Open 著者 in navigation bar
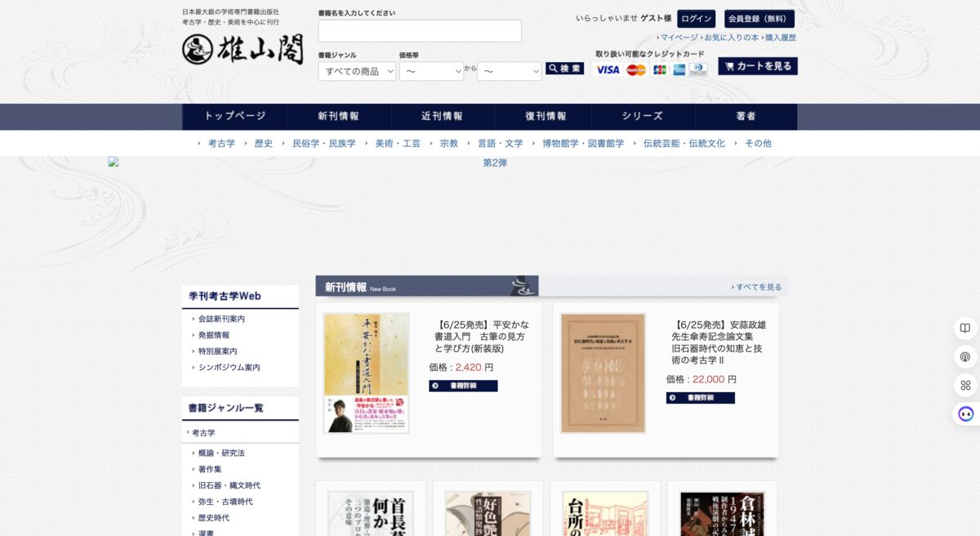This screenshot has width=980, height=536. tap(746, 116)
